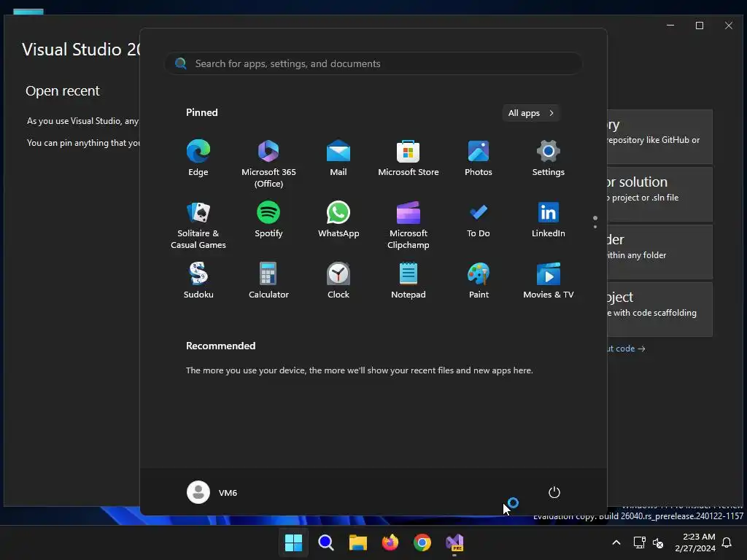Focus the Start menu search box
The image size is (747, 560).
pos(373,63)
